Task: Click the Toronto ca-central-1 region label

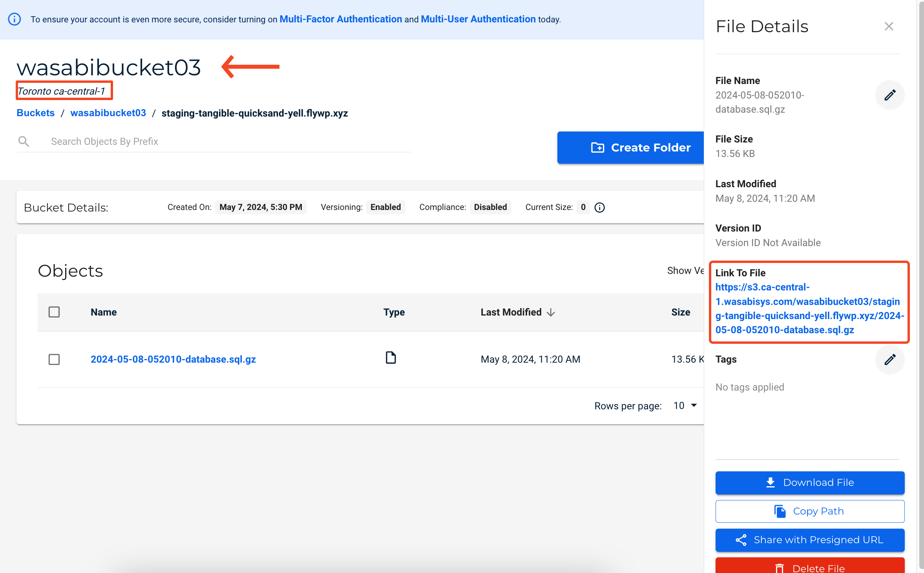Action: (x=62, y=91)
